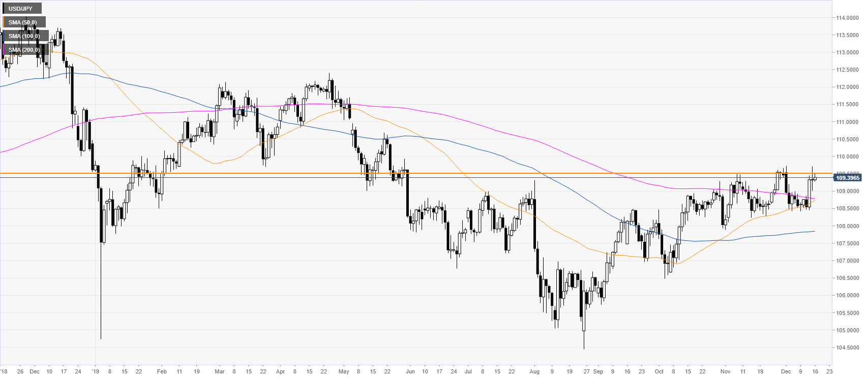Click the 110.0000 price axis label
The height and width of the screenshot is (378, 868).
coord(847,156)
